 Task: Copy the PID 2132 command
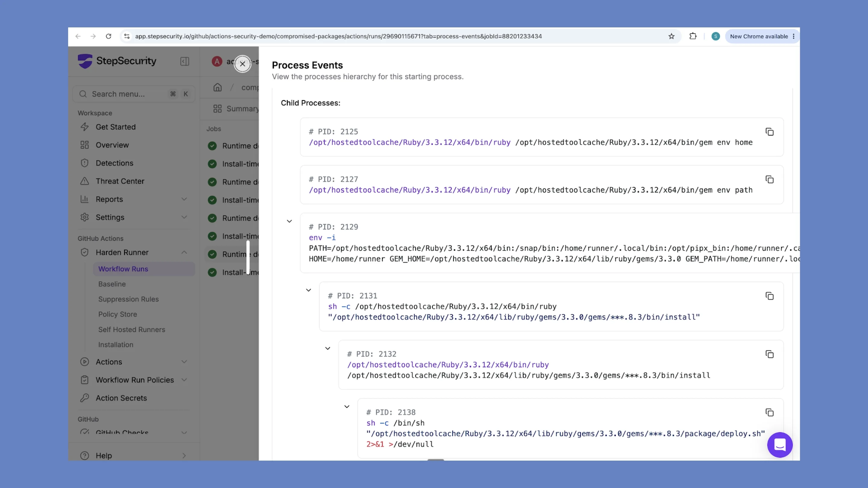(x=769, y=354)
